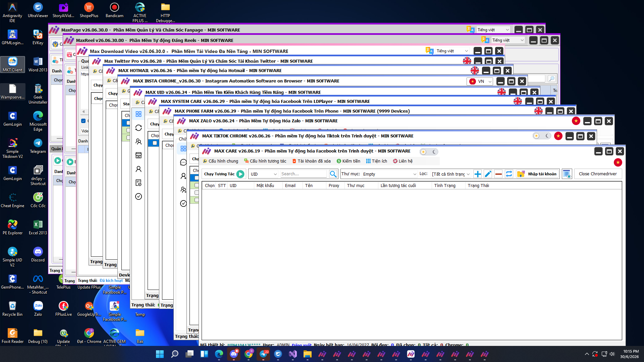Switch MAX CARE to dark mode moon toggle
The image size is (644, 362).
434,152
